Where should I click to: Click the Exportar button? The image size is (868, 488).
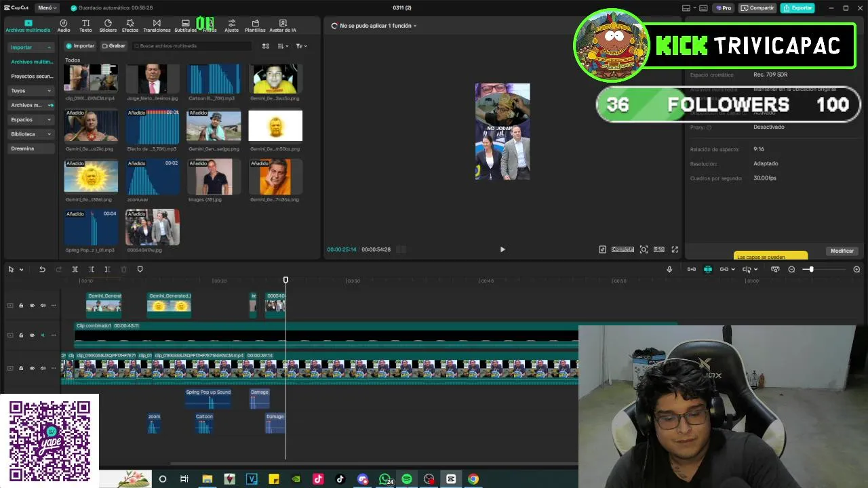797,8
